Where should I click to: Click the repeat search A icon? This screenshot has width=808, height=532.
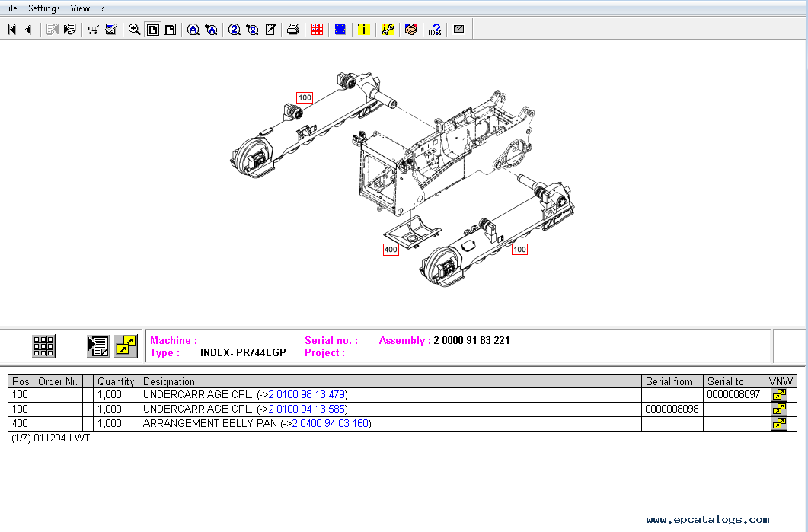tap(211, 30)
